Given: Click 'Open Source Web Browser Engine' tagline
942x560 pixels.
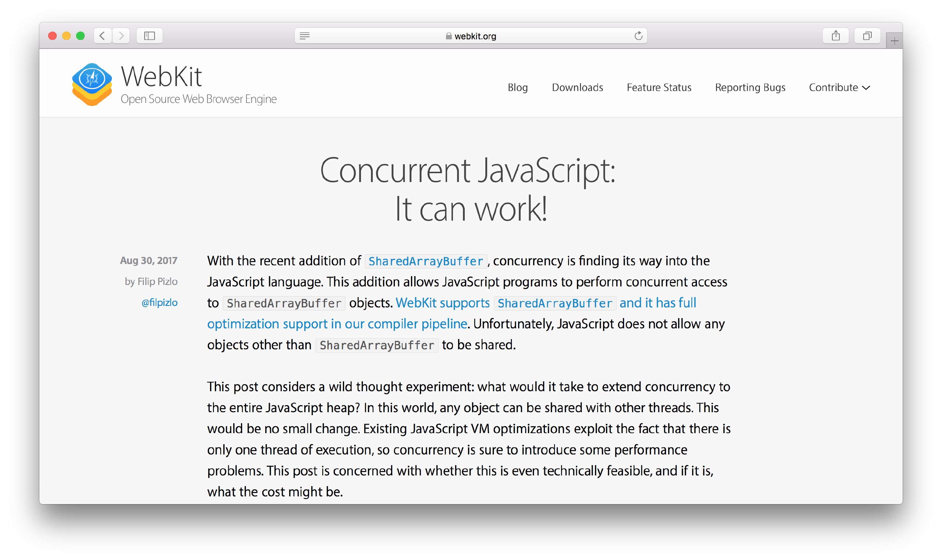Looking at the screenshot, I should 199,99.
